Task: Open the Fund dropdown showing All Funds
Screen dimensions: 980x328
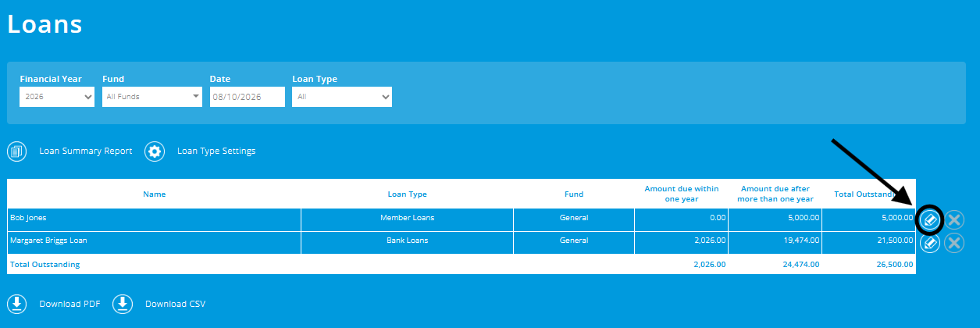Action: 152,97
